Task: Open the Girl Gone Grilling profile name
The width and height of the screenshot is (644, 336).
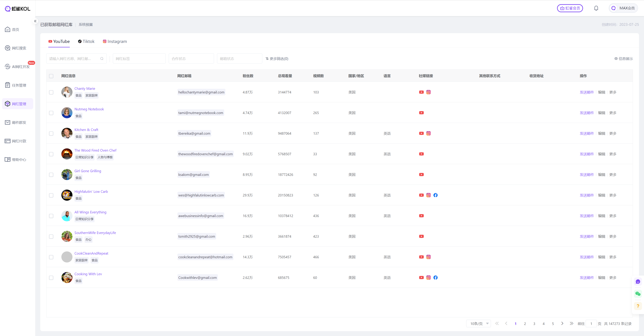Action: 88,171
